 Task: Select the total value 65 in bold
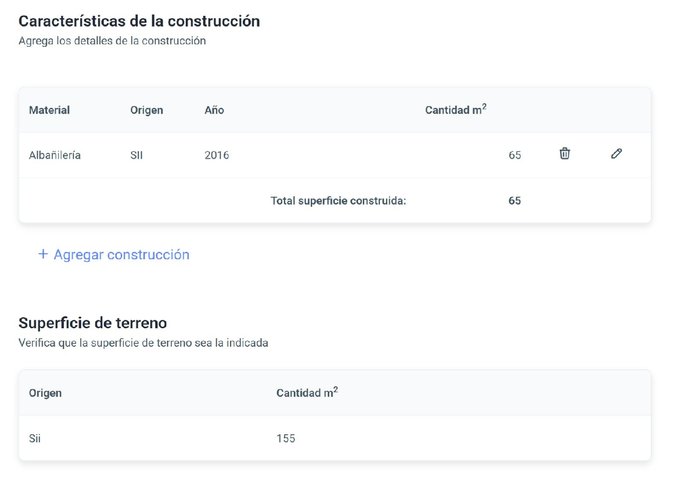(514, 200)
